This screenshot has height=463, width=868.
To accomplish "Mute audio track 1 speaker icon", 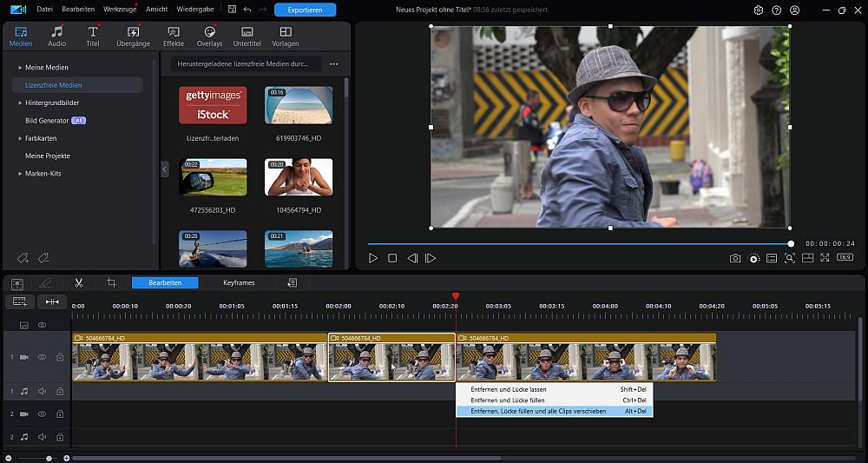I will coord(42,392).
